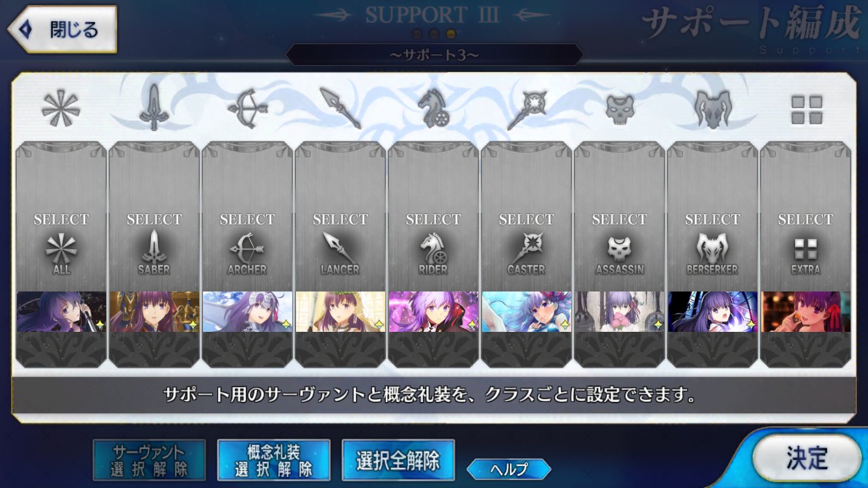Open the ヘルプ help button
The height and width of the screenshot is (488, 868).
click(x=509, y=468)
